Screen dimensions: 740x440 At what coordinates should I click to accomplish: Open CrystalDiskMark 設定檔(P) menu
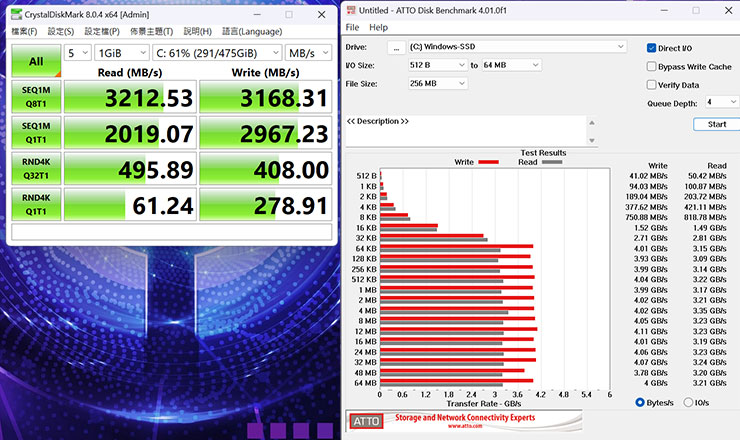pos(102,31)
